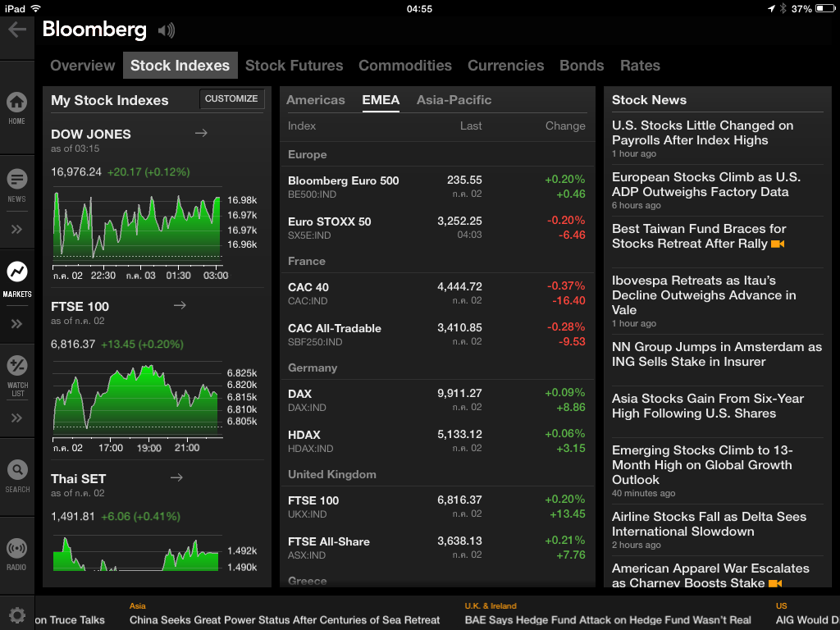Open FTSE All-Share index row
Screen dimensions: 840x630
tap(436, 547)
